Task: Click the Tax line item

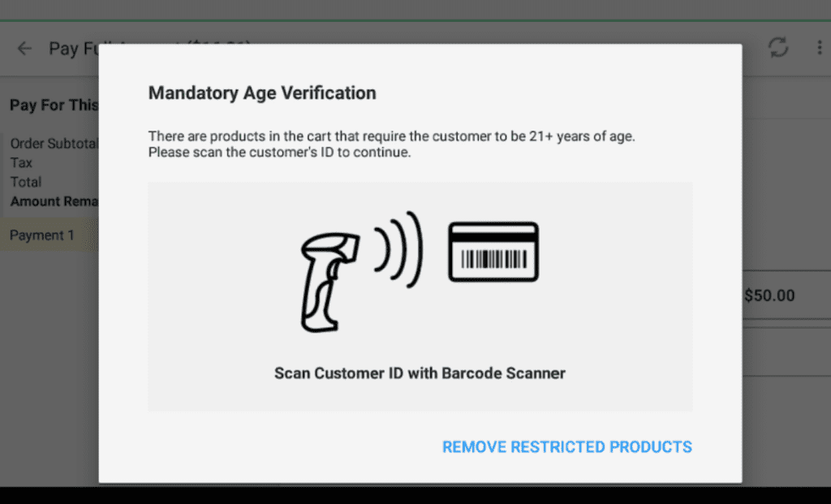Action: [21, 162]
